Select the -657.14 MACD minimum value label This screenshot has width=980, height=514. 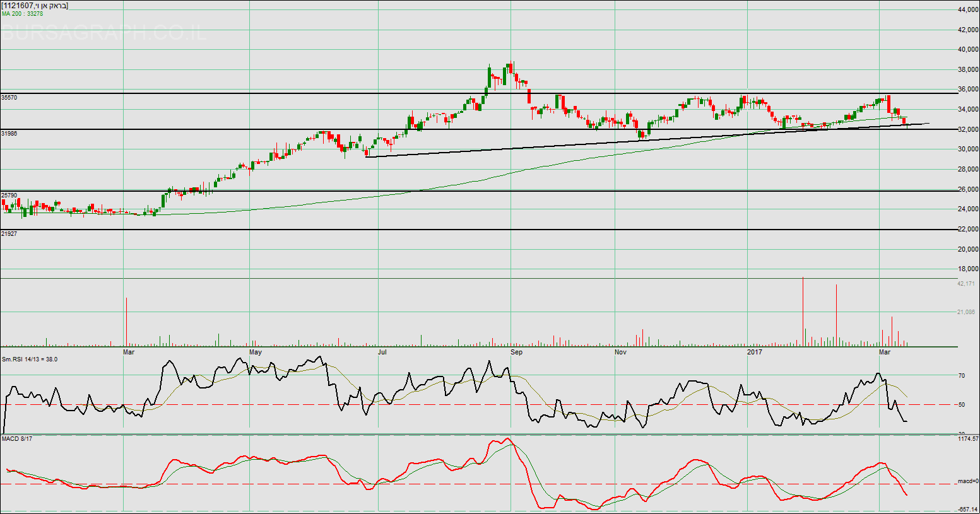(x=967, y=509)
